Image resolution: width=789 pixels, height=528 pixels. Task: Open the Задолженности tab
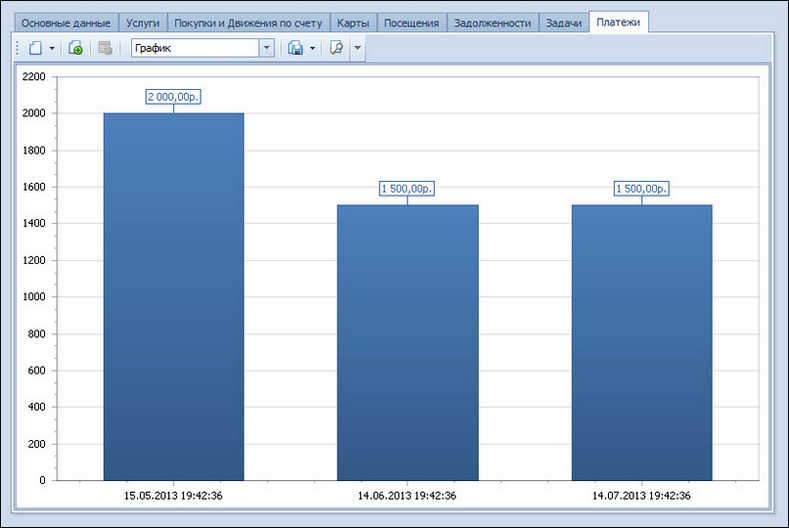click(x=493, y=23)
